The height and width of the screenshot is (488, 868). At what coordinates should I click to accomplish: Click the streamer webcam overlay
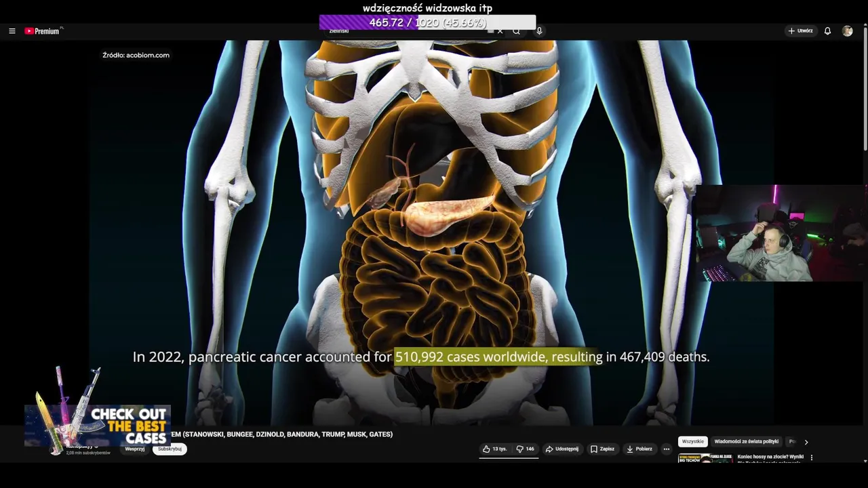click(x=780, y=233)
